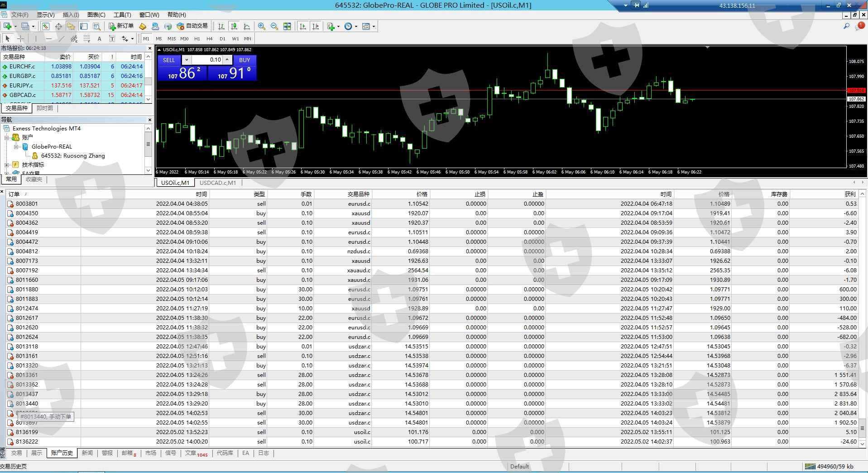Open the search magnifier at top right
The height and width of the screenshot is (473, 868).
pyautogui.click(x=846, y=26)
